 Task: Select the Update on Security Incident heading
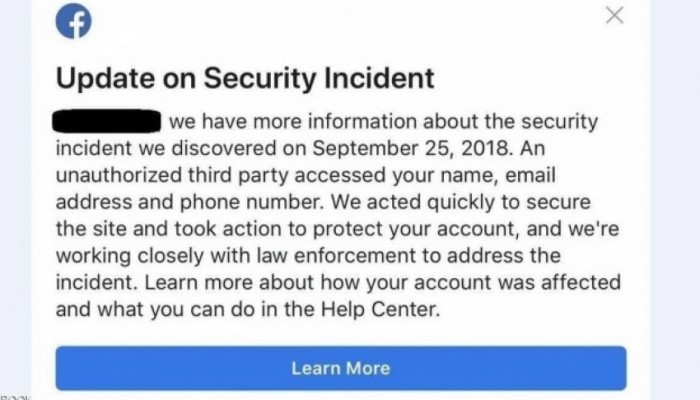(x=245, y=78)
